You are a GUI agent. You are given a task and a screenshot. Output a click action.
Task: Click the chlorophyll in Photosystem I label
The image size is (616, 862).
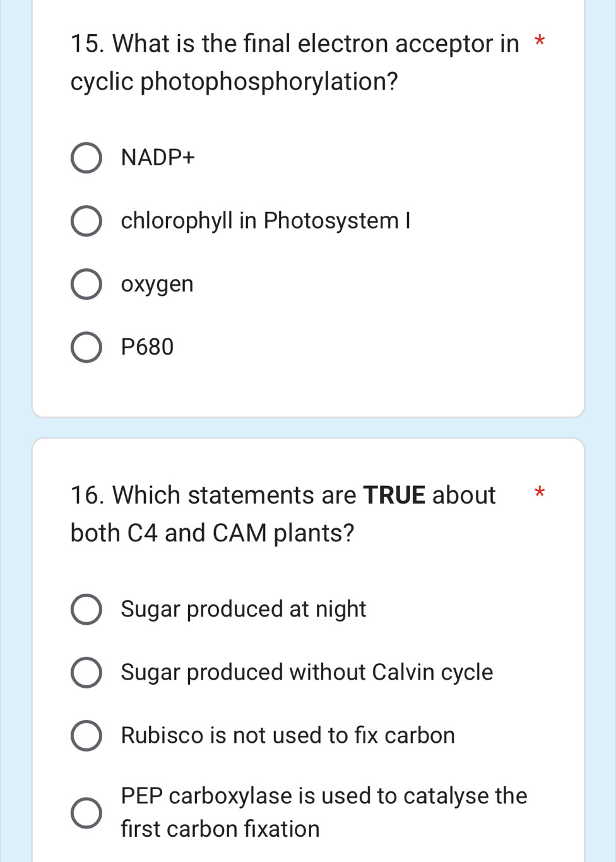pos(266,221)
